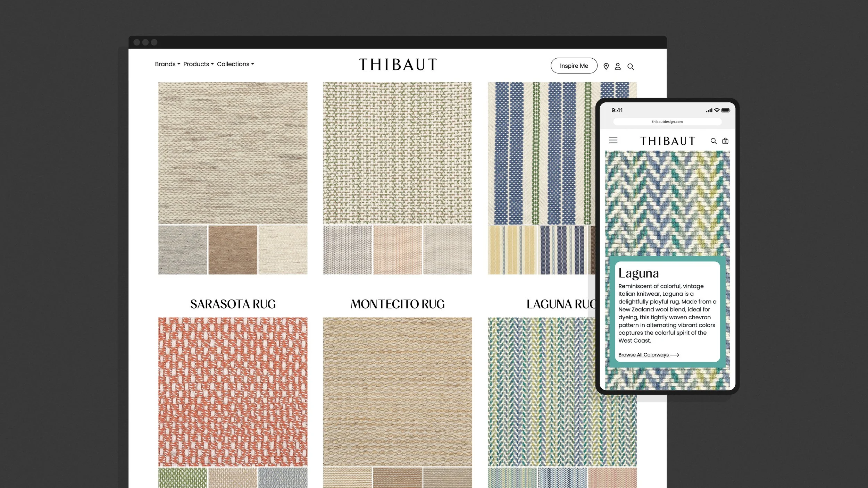
Task: Select the green swatch under coral rug
Action: pos(183,478)
